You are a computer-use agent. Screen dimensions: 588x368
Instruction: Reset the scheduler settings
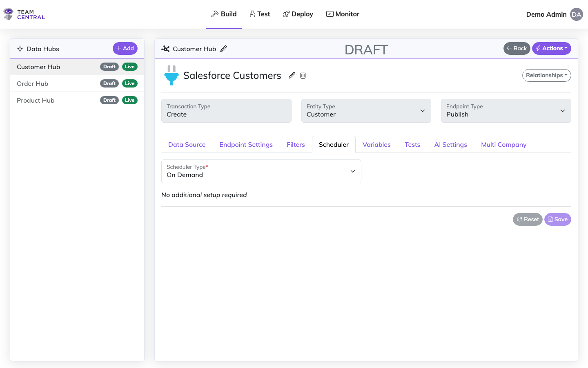point(527,219)
